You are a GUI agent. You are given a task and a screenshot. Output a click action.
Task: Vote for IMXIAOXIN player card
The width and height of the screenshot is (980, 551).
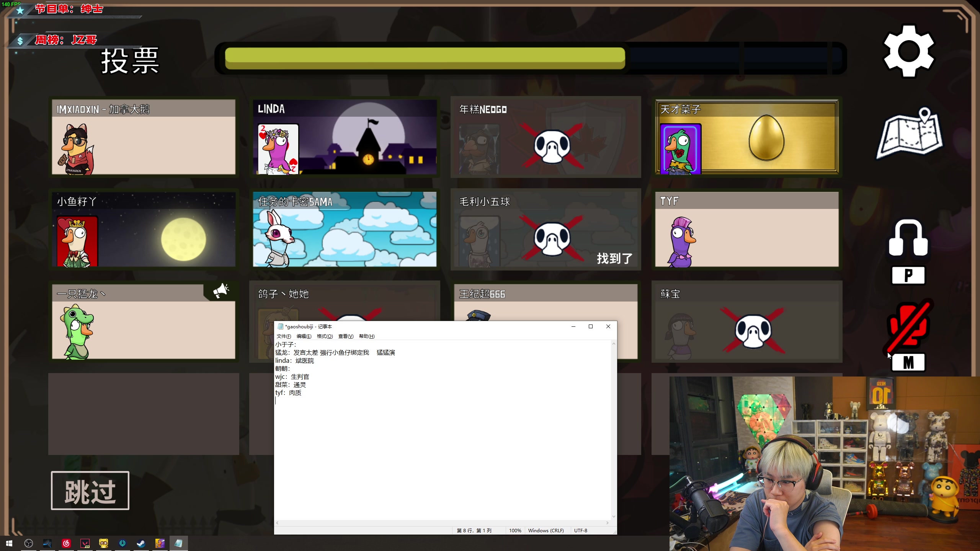(x=144, y=137)
